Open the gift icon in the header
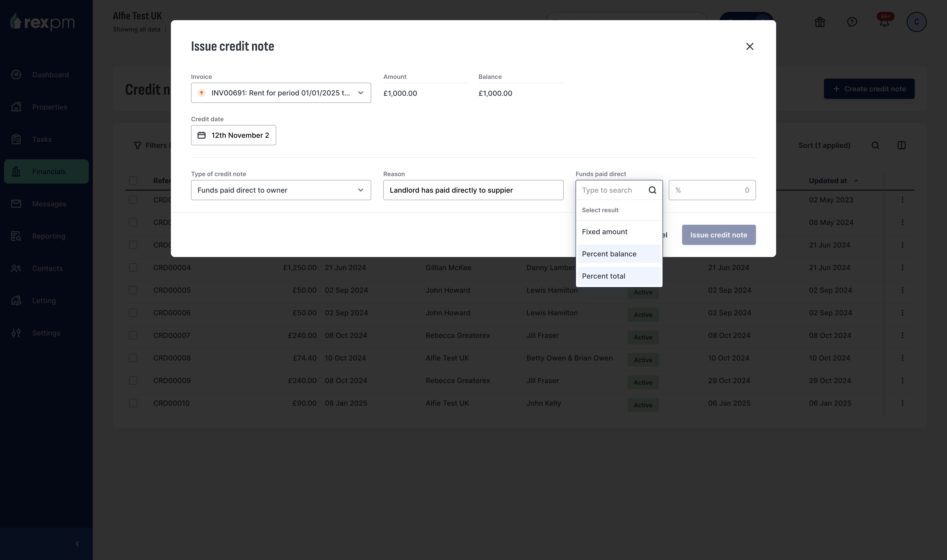Image resolution: width=947 pixels, height=560 pixels. pos(820,22)
